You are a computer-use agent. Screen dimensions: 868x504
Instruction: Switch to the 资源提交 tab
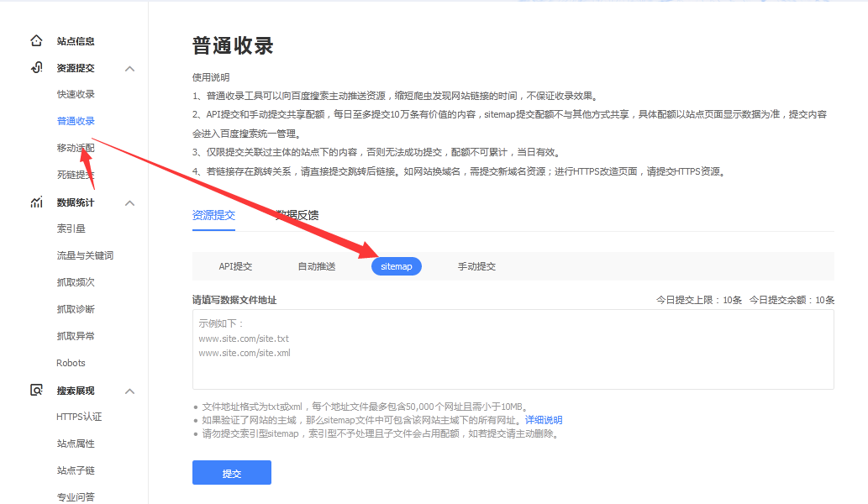click(213, 215)
